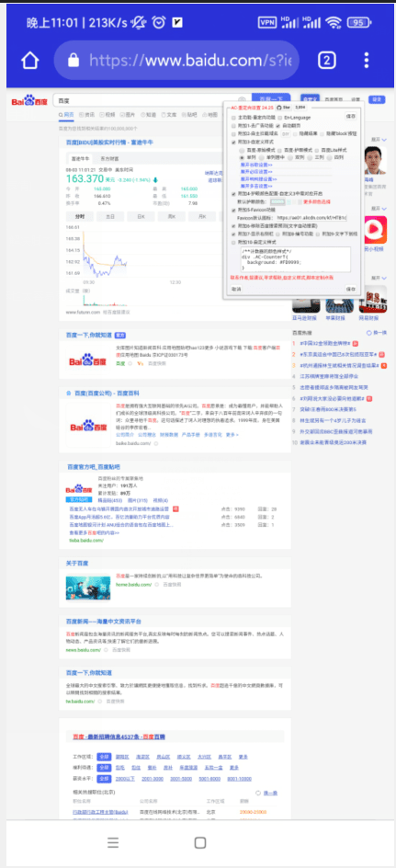Switch to 文库 search tab
Screen dimensions: 396x868
168,115
